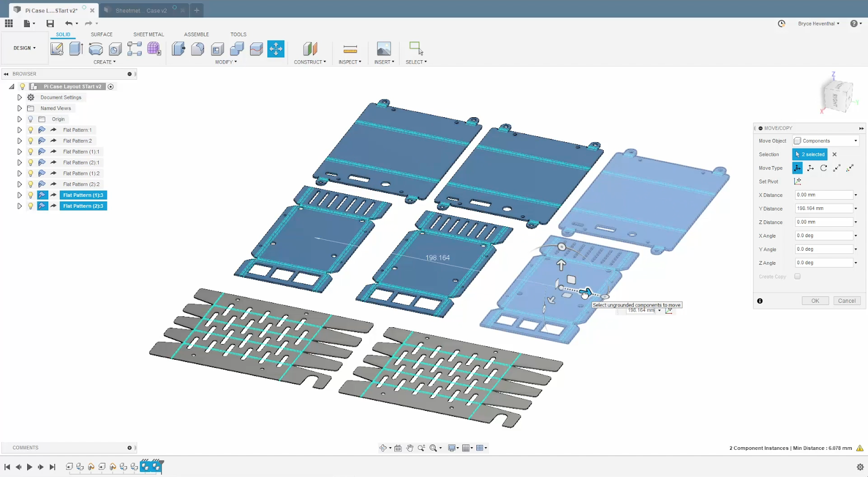
Task: Open the Measure tool under Inspect
Action: 350,49
